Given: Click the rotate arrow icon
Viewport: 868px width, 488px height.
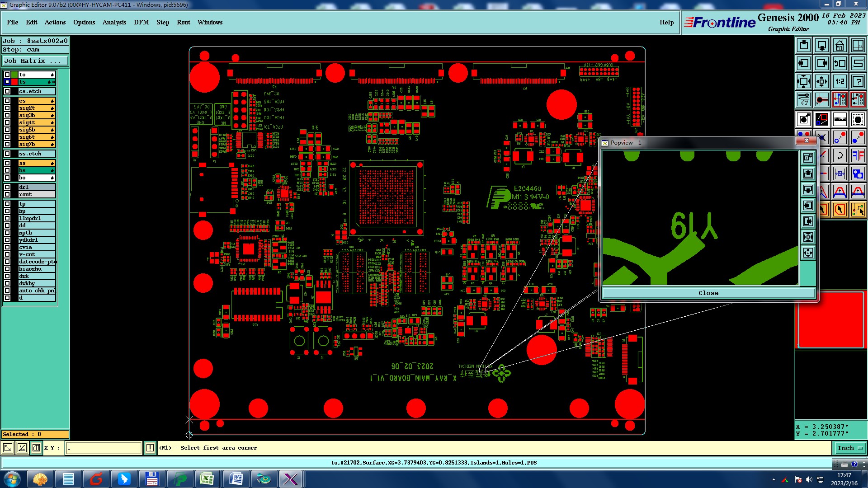Looking at the screenshot, I should 840,156.
